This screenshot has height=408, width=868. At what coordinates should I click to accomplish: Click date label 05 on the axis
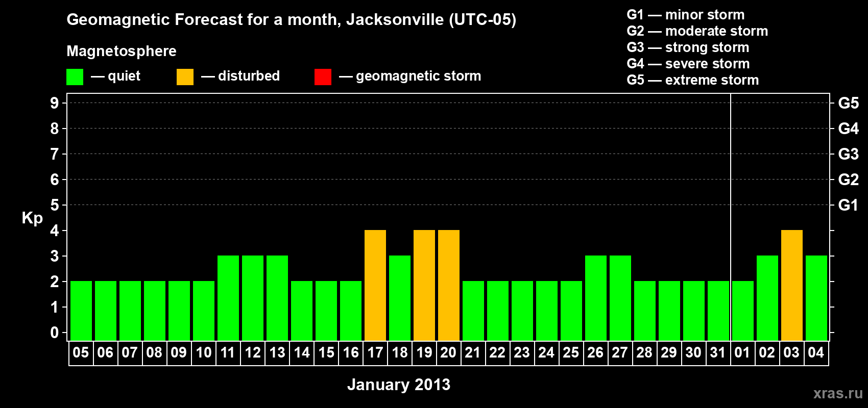pos(81,352)
